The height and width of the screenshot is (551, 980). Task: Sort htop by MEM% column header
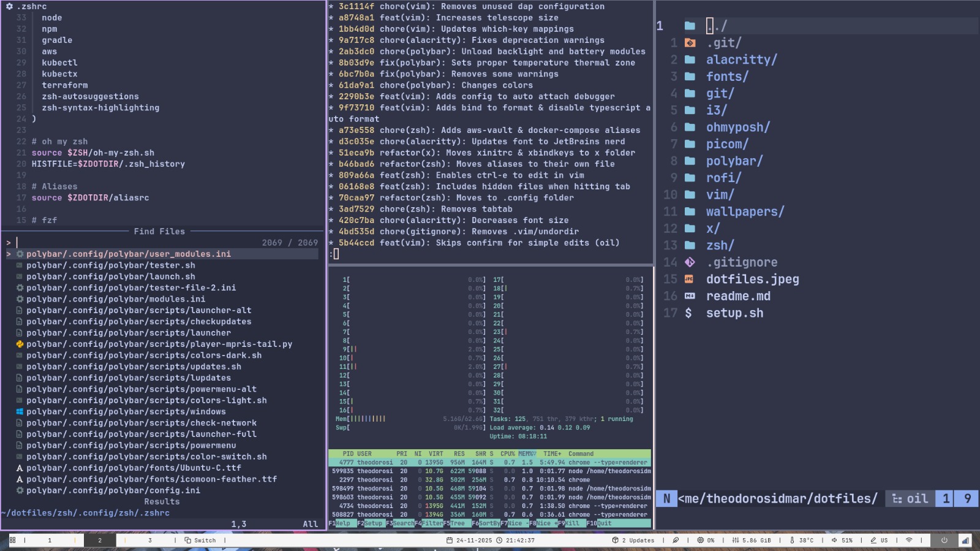tap(527, 454)
